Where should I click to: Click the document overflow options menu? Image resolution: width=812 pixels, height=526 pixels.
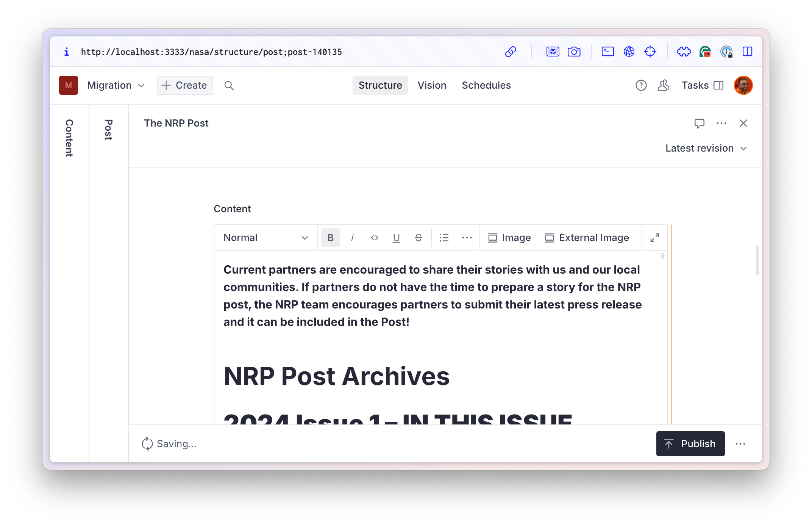[x=722, y=123]
